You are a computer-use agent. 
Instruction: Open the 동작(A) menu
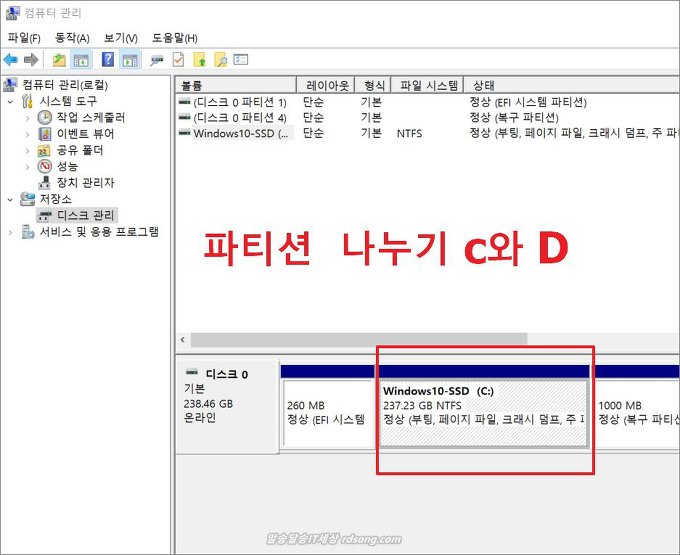click(x=72, y=38)
